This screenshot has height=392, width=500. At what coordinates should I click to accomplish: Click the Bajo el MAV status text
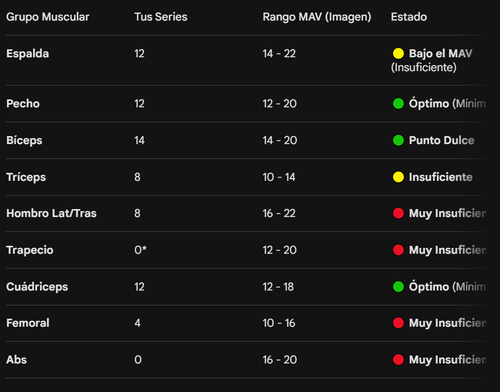click(440, 53)
